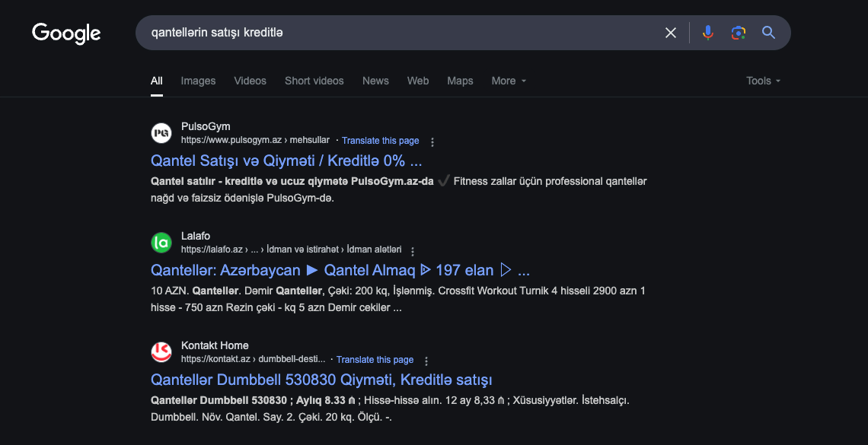
Task: Click the kontakt.az URL breadcrumb
Action: [253, 359]
